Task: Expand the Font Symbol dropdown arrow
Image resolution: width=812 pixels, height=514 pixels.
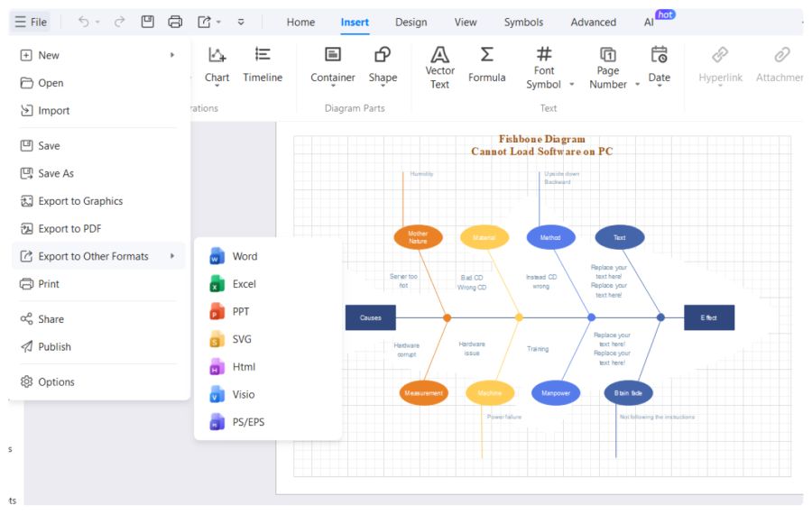Action: click(572, 84)
